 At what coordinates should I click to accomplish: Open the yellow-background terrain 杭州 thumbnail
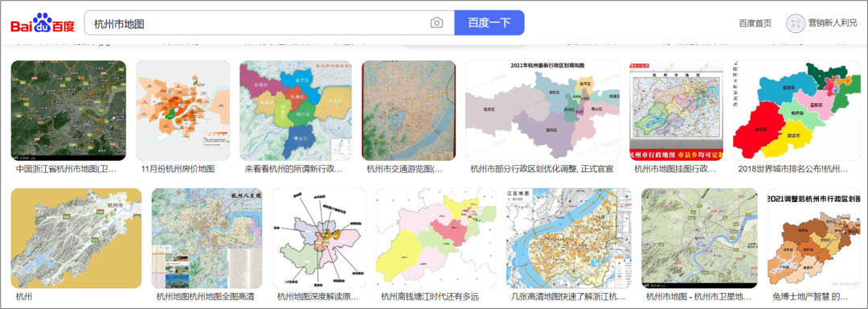click(x=76, y=238)
